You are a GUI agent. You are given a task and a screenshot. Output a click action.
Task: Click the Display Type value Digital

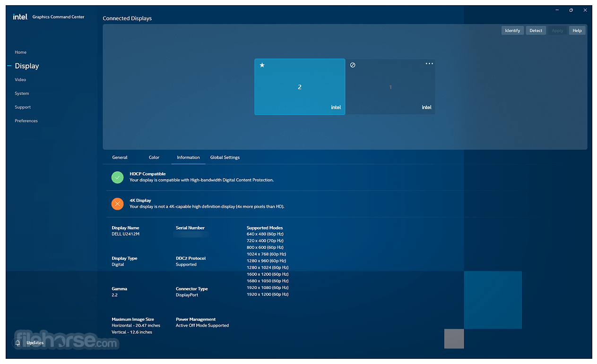[118, 265]
